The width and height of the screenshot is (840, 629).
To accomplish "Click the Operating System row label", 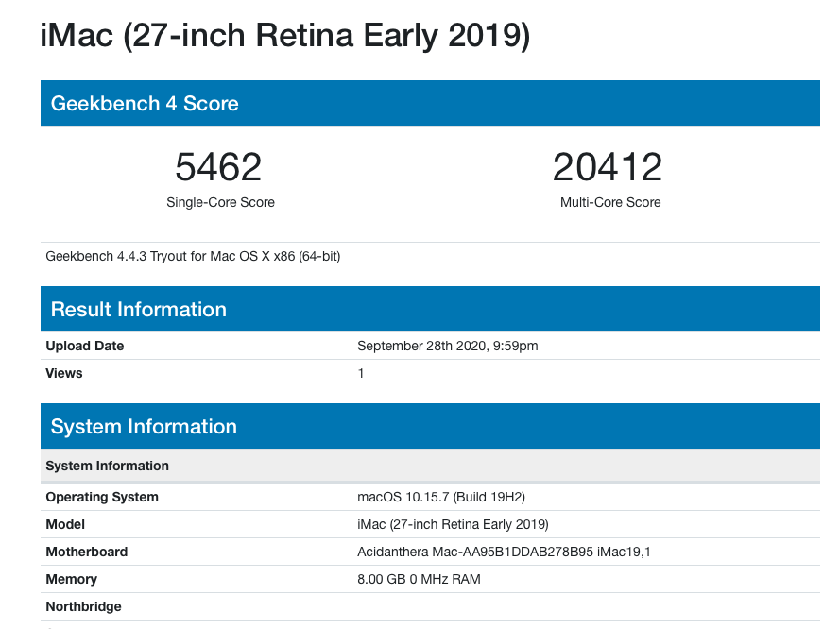I will [x=102, y=497].
